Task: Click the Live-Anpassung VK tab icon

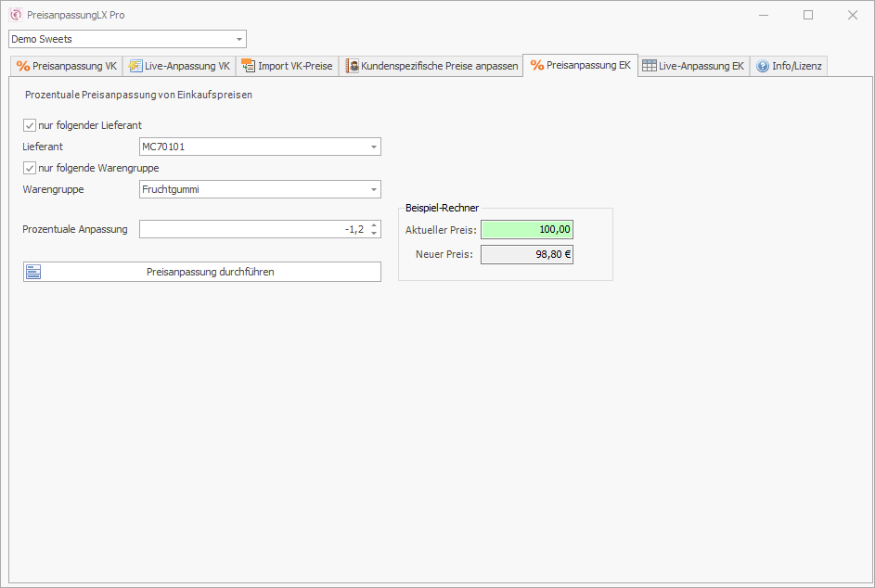Action: click(135, 66)
